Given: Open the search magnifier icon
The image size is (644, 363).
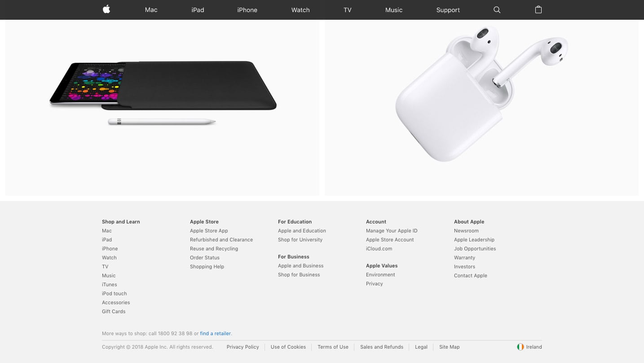Looking at the screenshot, I should pos(497,10).
